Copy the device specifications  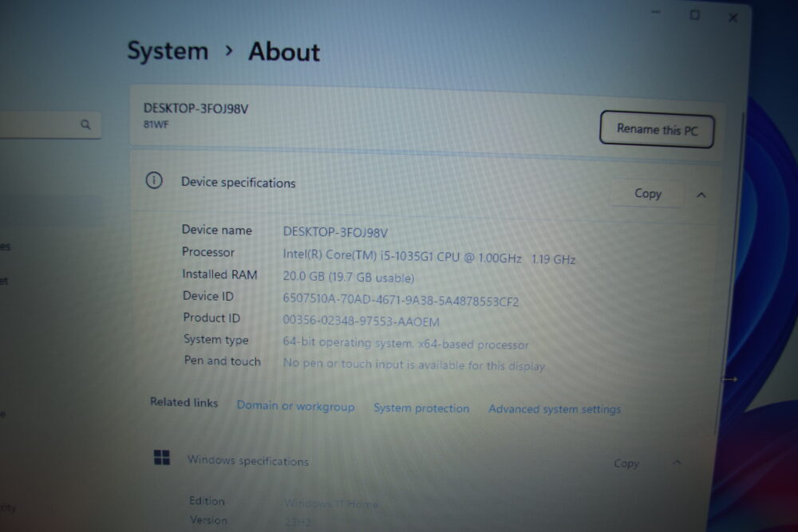(x=647, y=193)
